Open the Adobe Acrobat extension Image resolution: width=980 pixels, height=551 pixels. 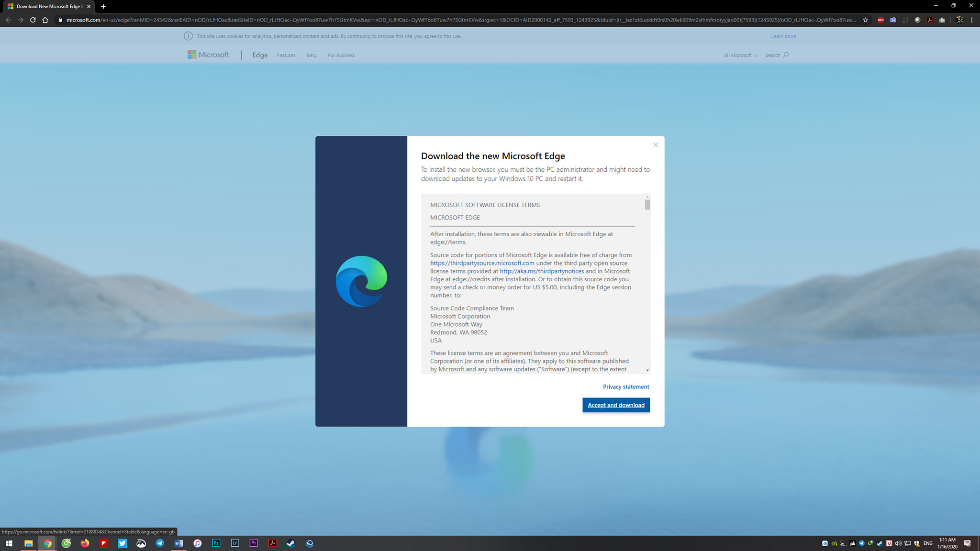[x=930, y=20]
